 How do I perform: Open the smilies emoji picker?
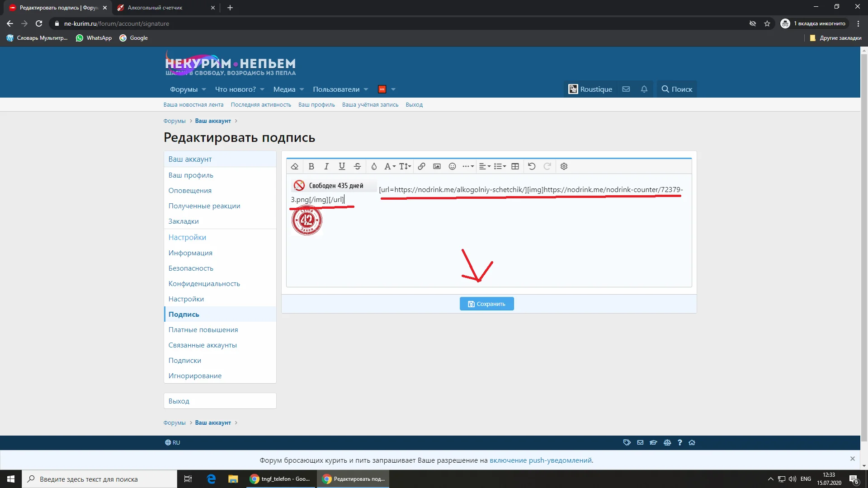452,166
